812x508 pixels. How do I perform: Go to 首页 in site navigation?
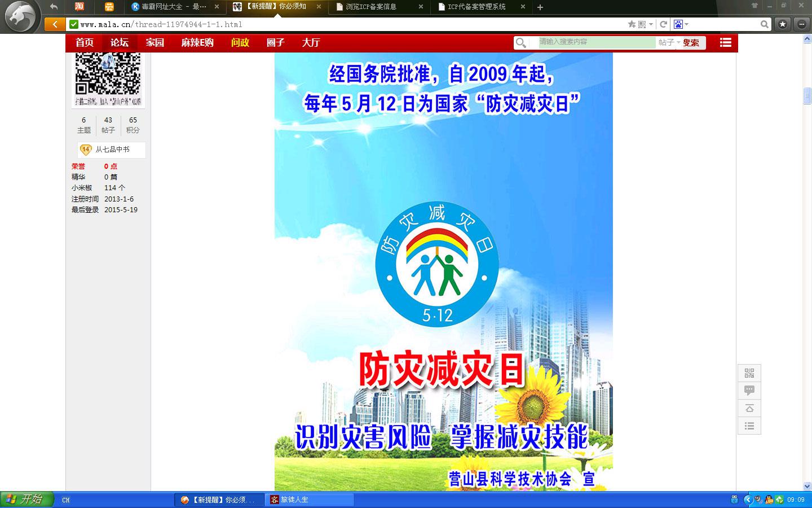pos(85,42)
